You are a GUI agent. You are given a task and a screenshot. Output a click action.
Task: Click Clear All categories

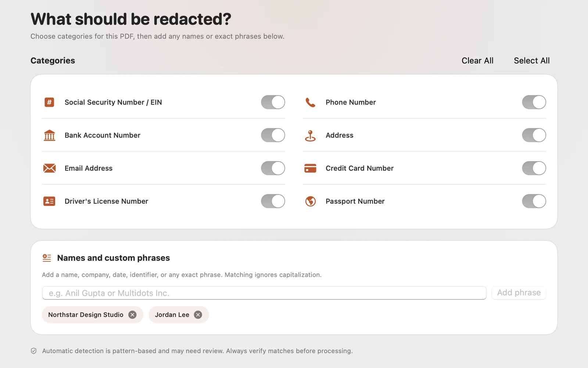tap(477, 61)
